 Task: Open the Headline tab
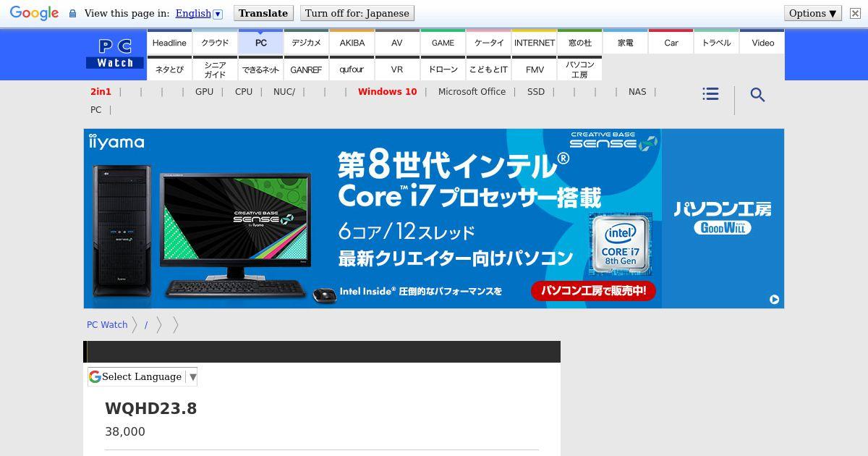tap(169, 43)
